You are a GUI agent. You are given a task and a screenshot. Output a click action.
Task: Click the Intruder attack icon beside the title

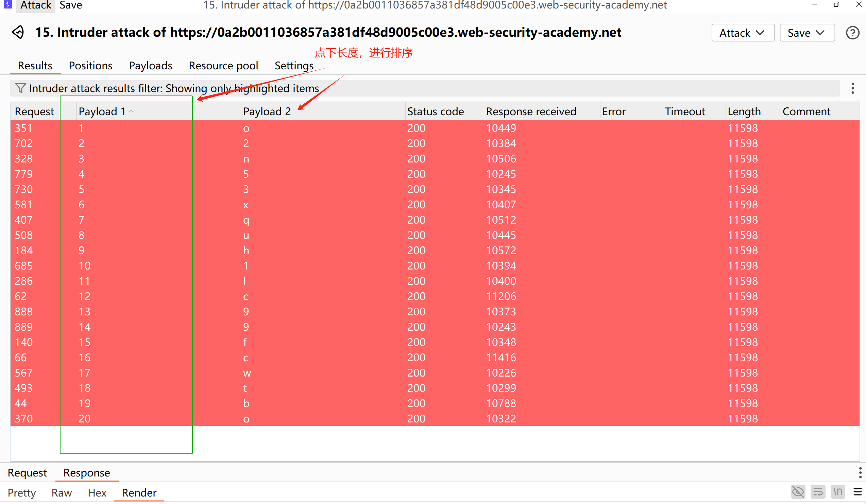[x=18, y=32]
